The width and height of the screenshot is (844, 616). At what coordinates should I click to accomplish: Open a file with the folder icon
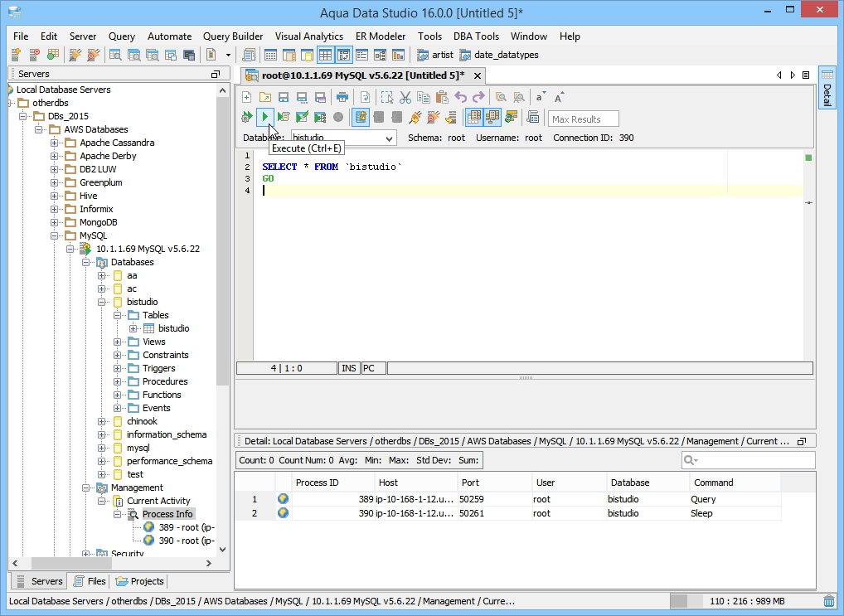pyautogui.click(x=264, y=98)
